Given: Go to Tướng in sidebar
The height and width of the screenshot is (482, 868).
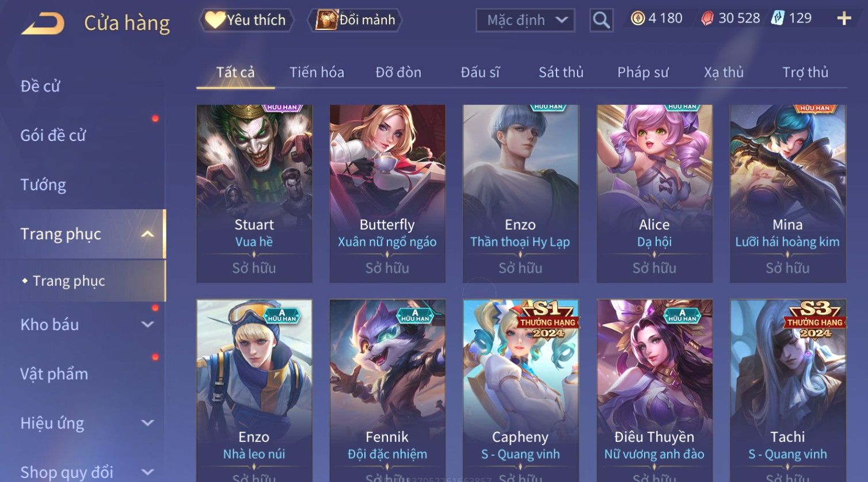Looking at the screenshot, I should pos(43,185).
